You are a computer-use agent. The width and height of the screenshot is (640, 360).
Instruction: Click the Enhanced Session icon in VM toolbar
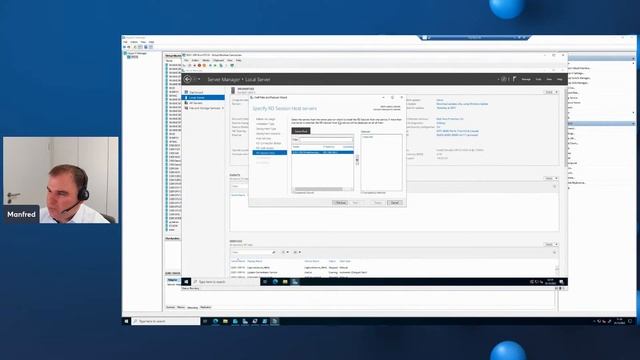(232, 65)
